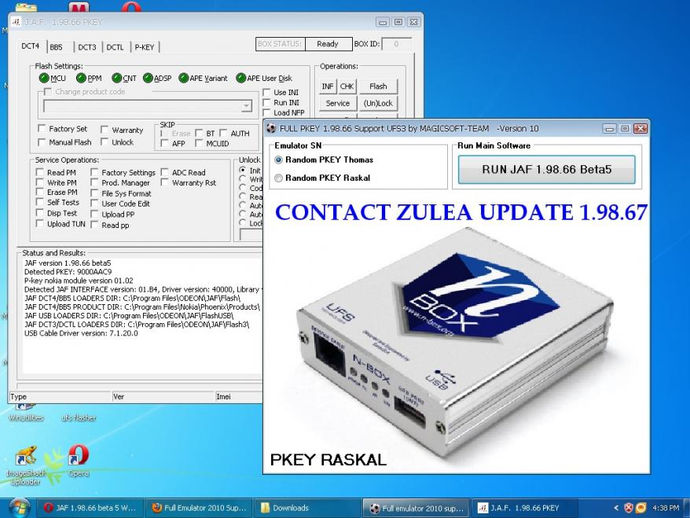
Task: Toggle the green MCU flash indicator
Action: pos(44,78)
